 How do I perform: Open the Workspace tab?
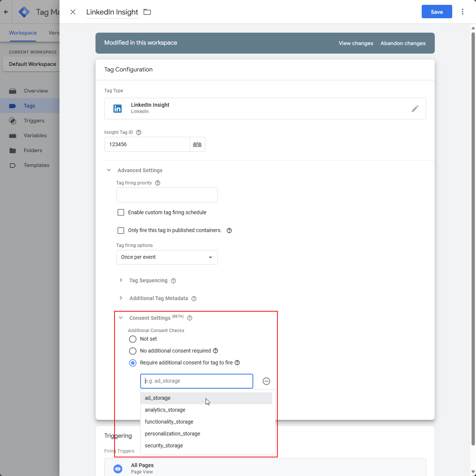pyautogui.click(x=23, y=33)
